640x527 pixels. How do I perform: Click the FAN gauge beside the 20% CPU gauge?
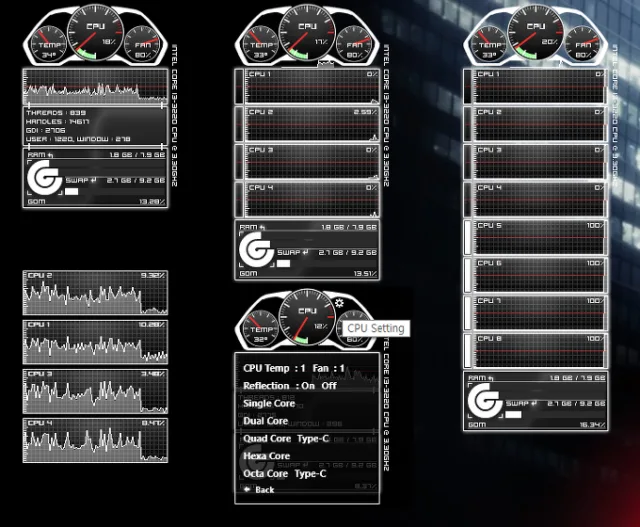pos(583,44)
